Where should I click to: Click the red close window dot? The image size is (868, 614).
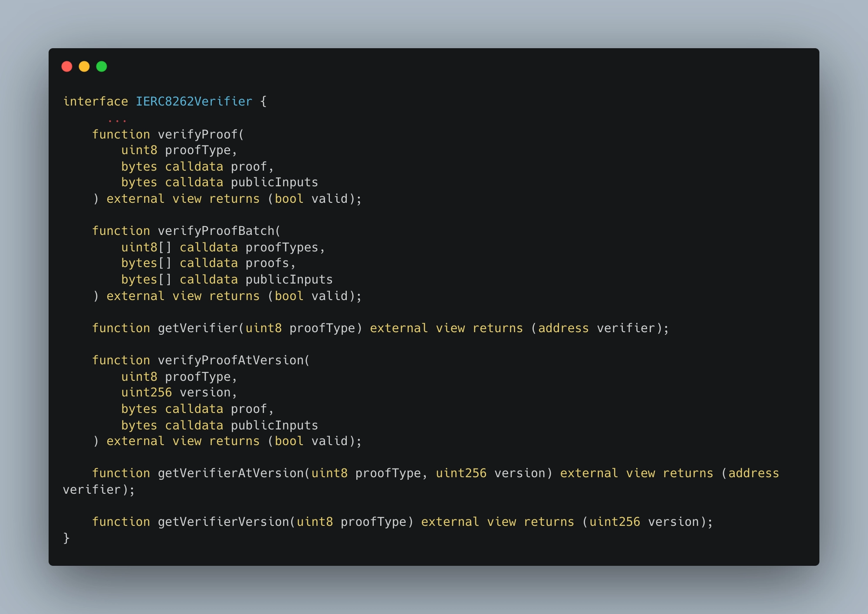click(67, 66)
